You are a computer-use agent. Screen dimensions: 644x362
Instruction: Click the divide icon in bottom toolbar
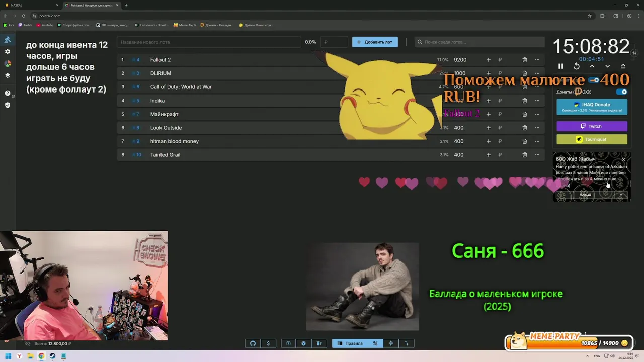point(391,343)
